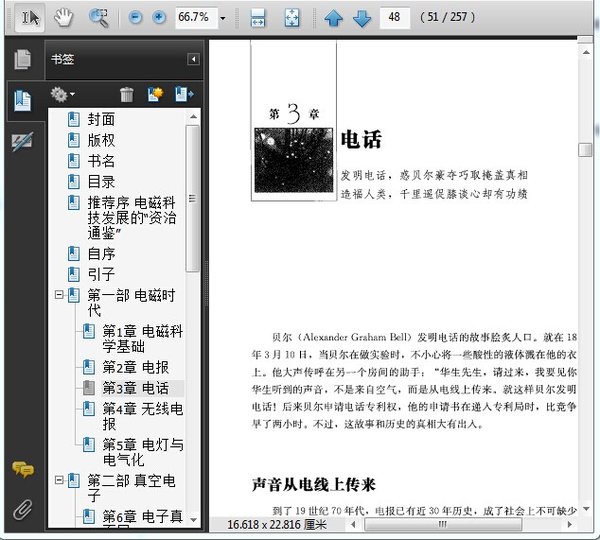Click the zoom in plus button
Image resolution: width=600 pixels, height=540 pixels.
(x=160, y=18)
